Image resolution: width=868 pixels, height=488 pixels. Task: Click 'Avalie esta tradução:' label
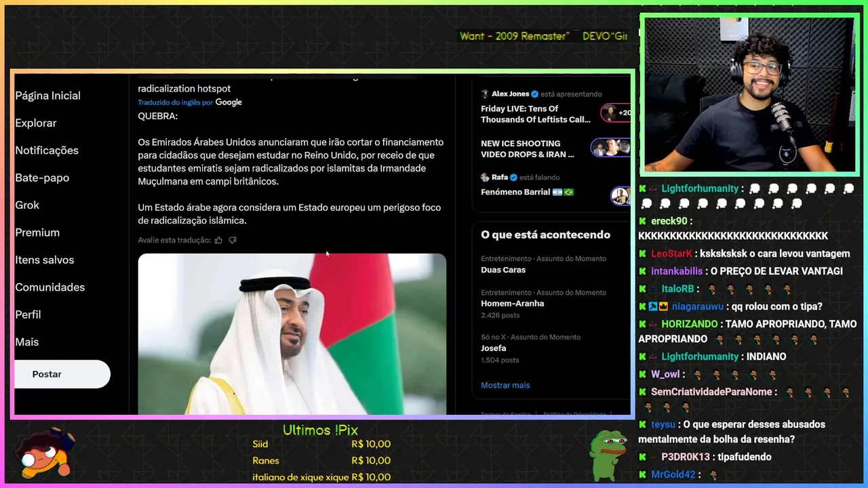(174, 240)
